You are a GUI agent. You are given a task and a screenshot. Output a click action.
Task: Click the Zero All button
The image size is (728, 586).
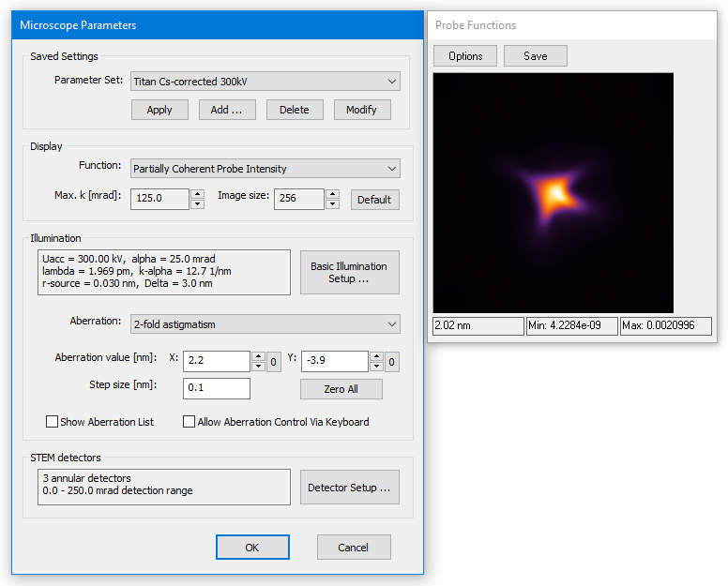[x=341, y=389]
